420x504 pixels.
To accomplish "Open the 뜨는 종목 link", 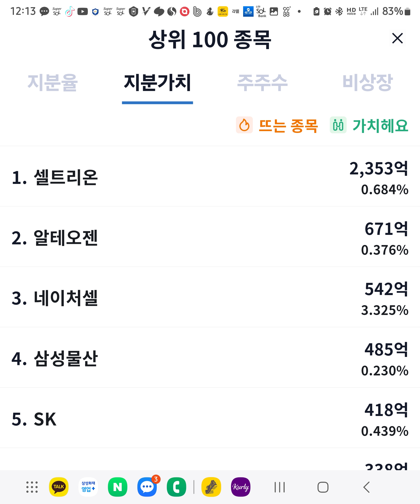I will (x=288, y=126).
